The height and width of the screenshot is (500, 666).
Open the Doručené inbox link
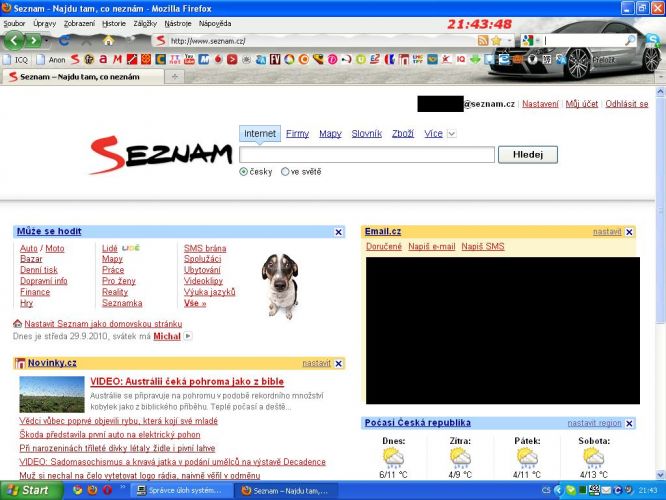pyautogui.click(x=384, y=246)
